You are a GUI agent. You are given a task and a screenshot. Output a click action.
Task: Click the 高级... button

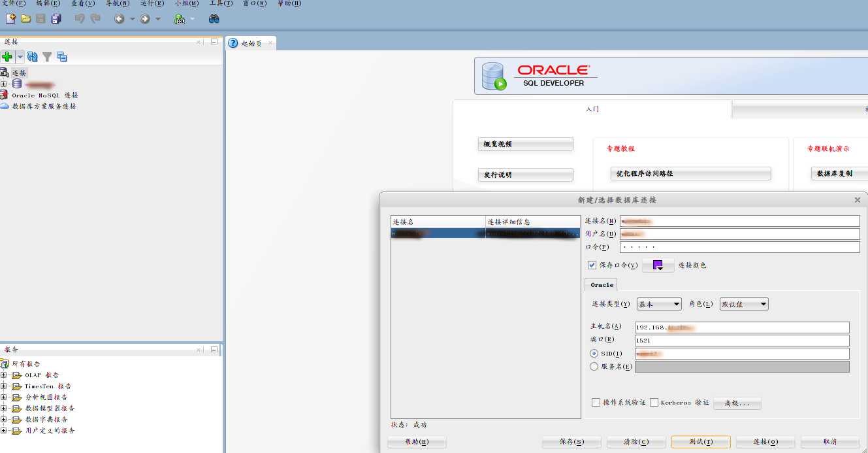737,403
